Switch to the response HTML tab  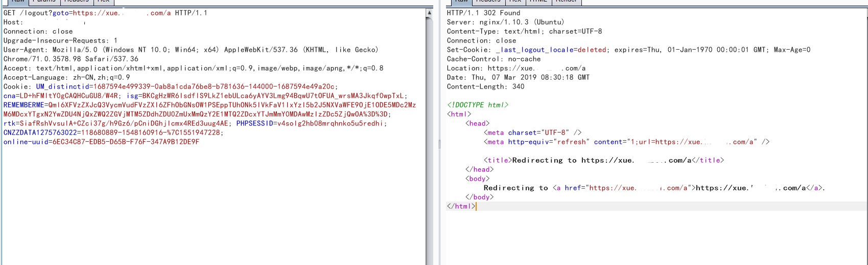pos(537,2)
